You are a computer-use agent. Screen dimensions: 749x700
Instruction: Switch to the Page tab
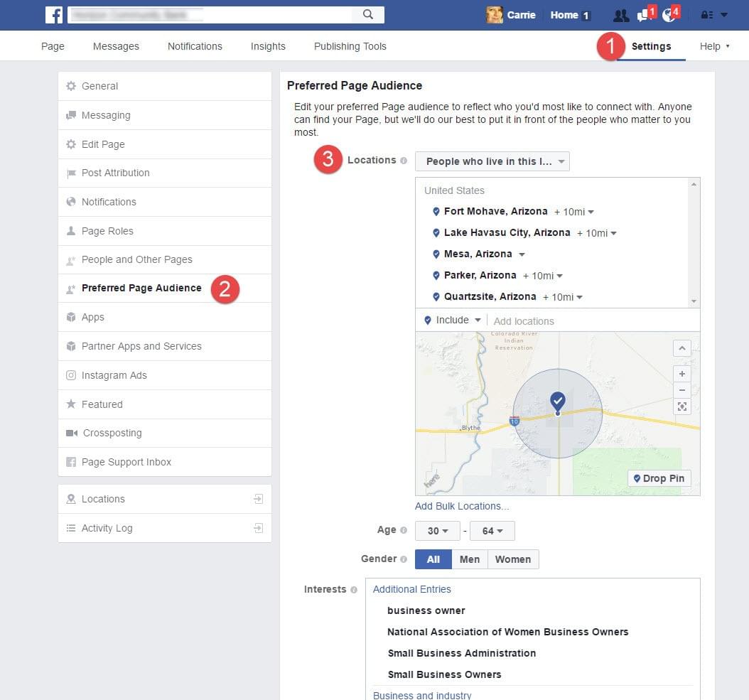(53, 46)
